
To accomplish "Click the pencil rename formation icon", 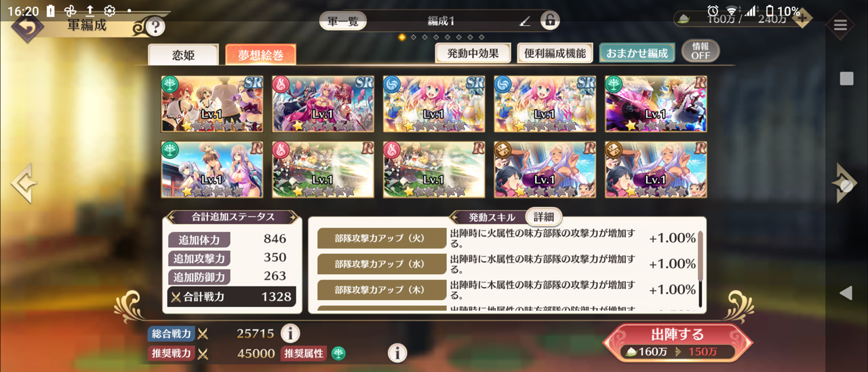I will 524,21.
